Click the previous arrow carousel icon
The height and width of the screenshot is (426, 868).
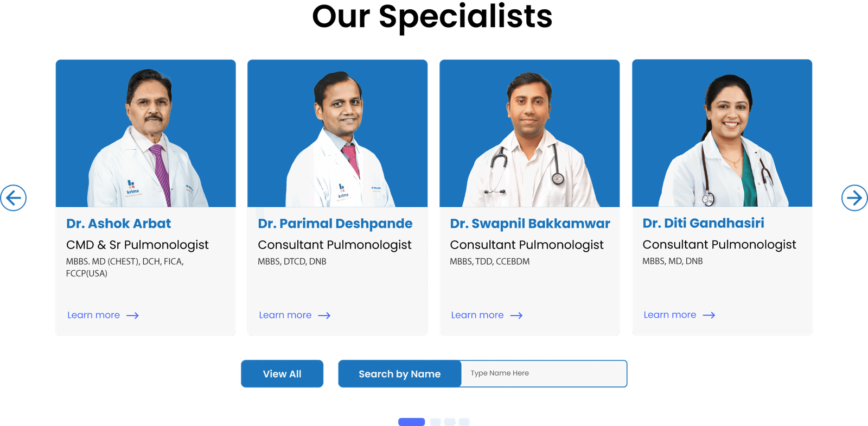(13, 198)
